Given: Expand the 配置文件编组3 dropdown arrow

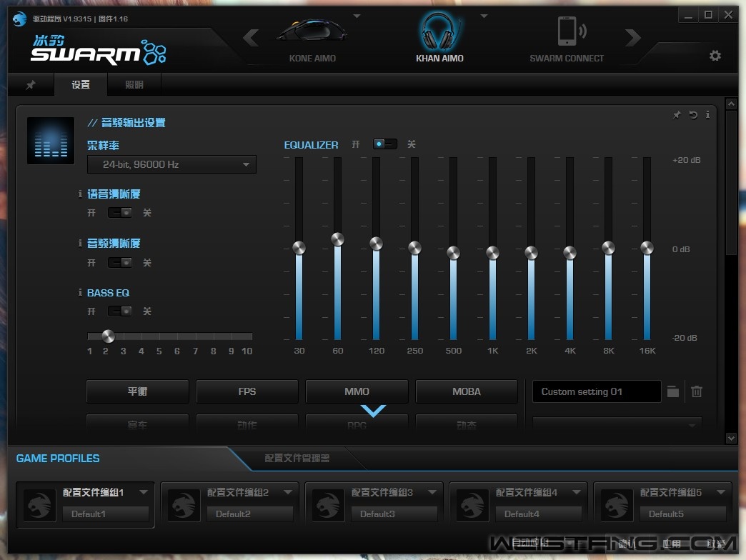Looking at the screenshot, I should (432, 492).
